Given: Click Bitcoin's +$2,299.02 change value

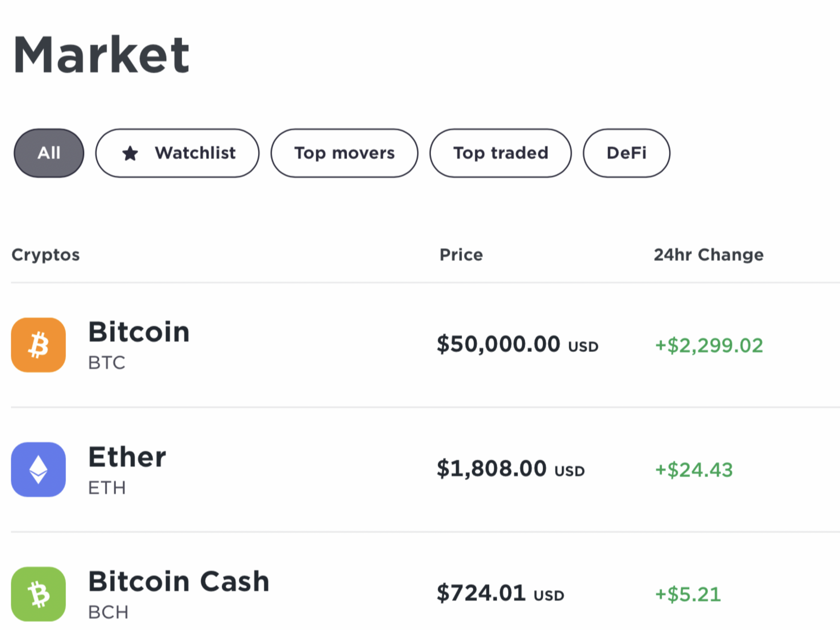Looking at the screenshot, I should 709,346.
